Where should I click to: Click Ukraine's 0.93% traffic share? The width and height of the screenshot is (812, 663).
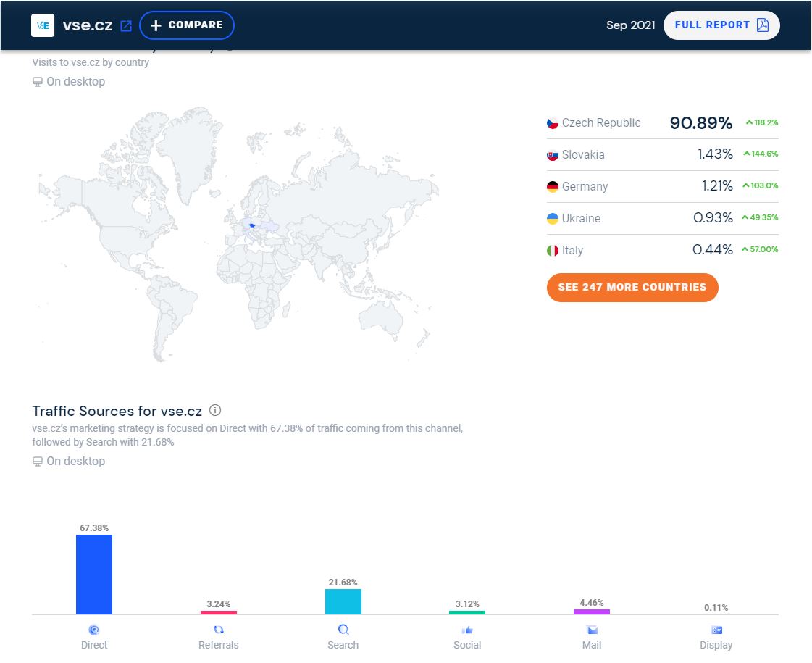(x=713, y=218)
